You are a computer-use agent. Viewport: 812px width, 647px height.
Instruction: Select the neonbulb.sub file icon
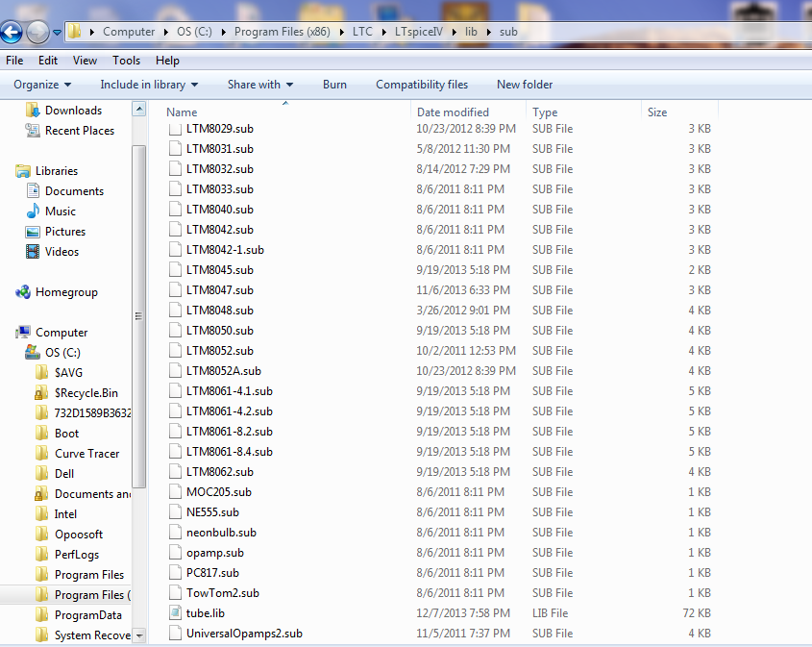click(175, 532)
